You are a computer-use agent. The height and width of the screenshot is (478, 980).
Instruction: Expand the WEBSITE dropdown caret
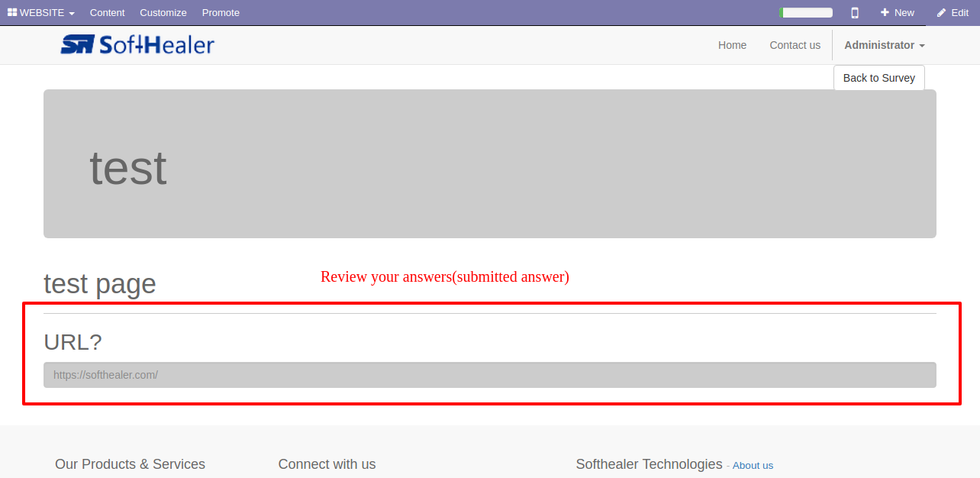71,14
